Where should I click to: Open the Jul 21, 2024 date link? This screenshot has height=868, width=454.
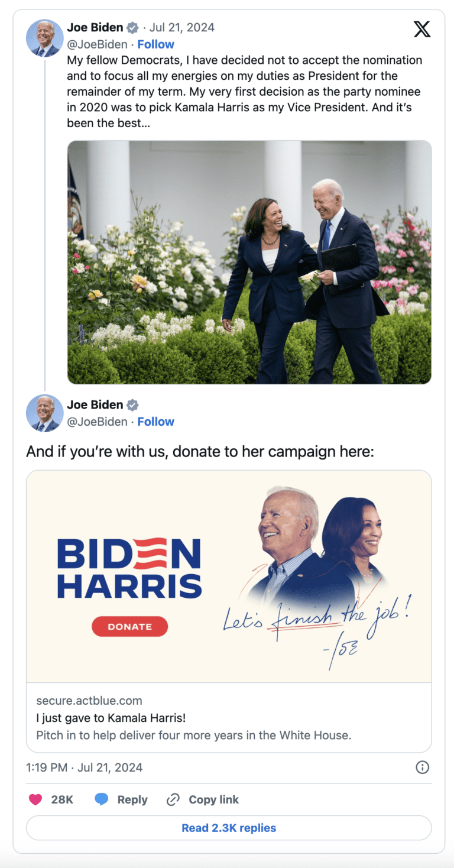182,27
